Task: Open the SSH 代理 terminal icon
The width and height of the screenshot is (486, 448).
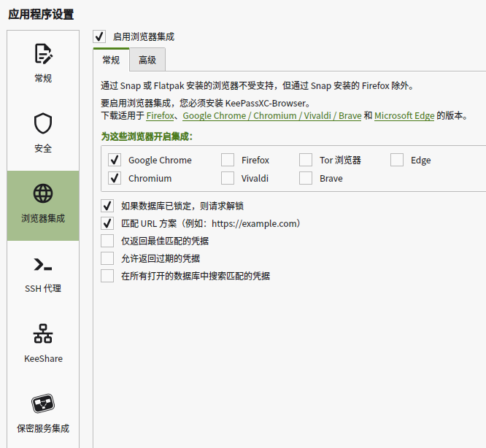Action: (x=43, y=265)
